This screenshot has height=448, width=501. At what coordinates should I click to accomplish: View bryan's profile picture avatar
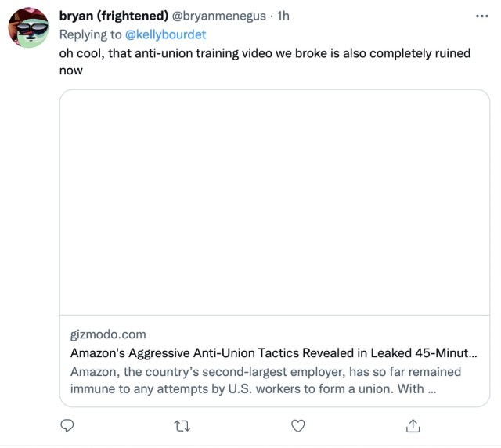point(28,27)
